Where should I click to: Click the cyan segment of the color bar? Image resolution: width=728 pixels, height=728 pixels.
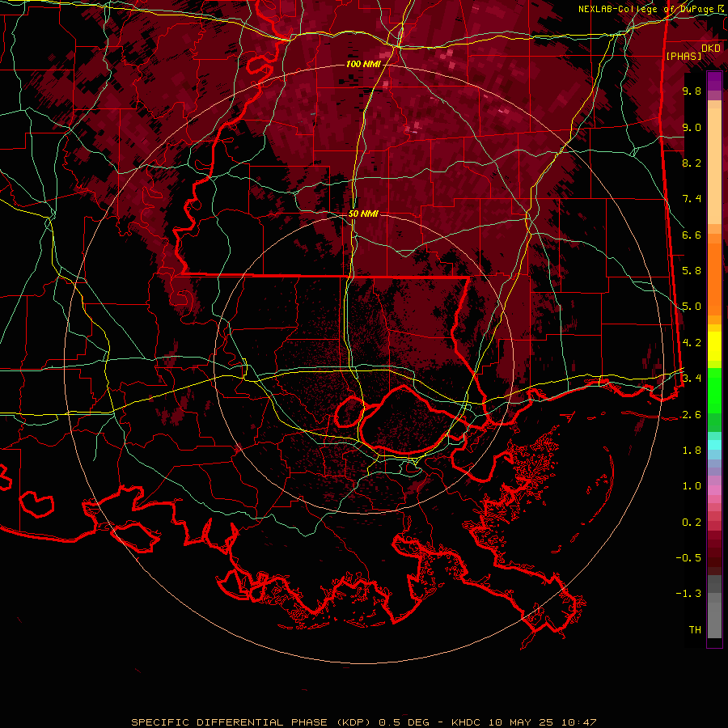click(x=714, y=444)
